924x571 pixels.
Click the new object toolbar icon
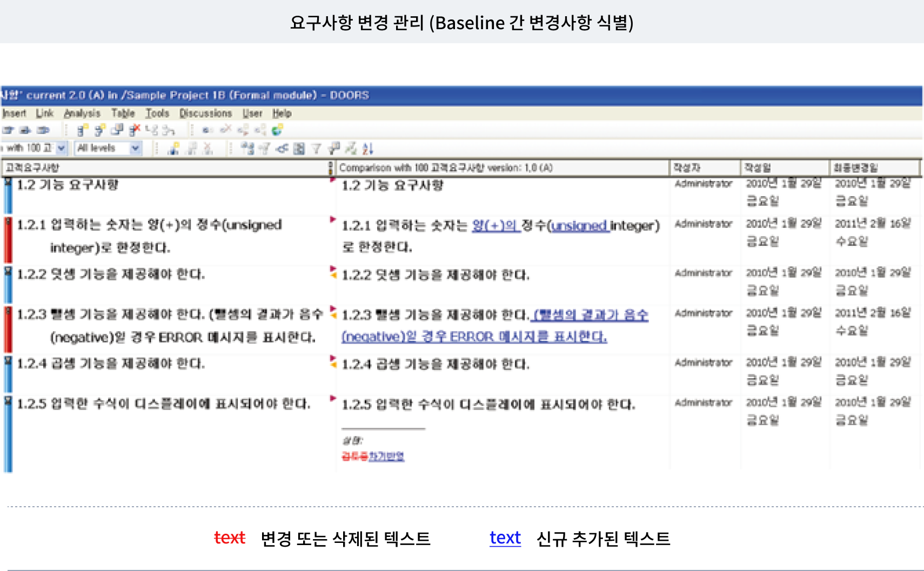tap(82, 130)
